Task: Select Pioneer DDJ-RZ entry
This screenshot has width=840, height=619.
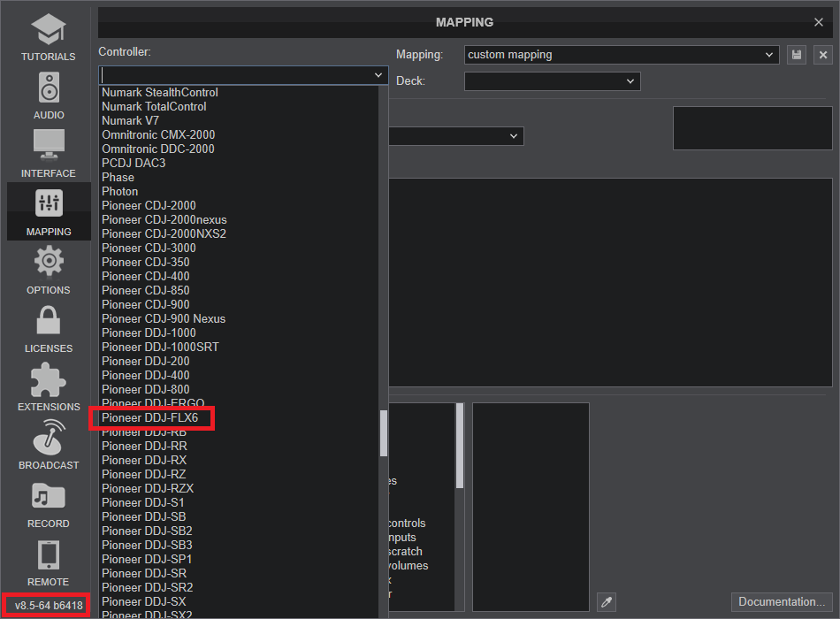Action: (143, 475)
